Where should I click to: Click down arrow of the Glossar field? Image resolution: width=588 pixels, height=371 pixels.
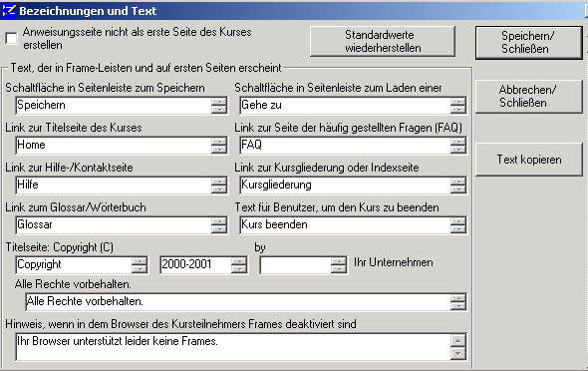point(219,228)
